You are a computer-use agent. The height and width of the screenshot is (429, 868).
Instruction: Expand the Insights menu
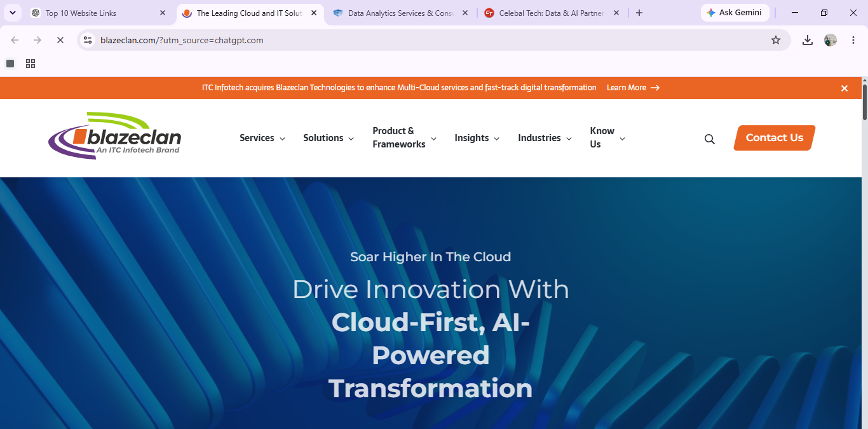(477, 138)
